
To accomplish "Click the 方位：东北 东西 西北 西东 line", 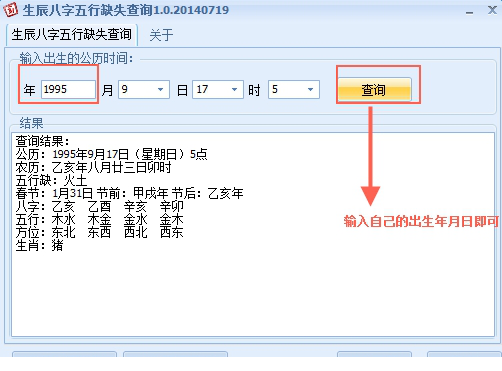I will (x=99, y=232).
